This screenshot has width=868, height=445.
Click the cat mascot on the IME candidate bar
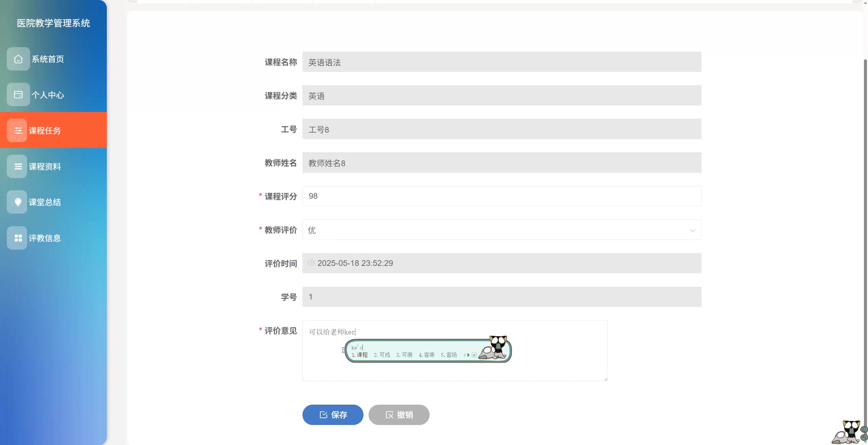pyautogui.click(x=495, y=349)
